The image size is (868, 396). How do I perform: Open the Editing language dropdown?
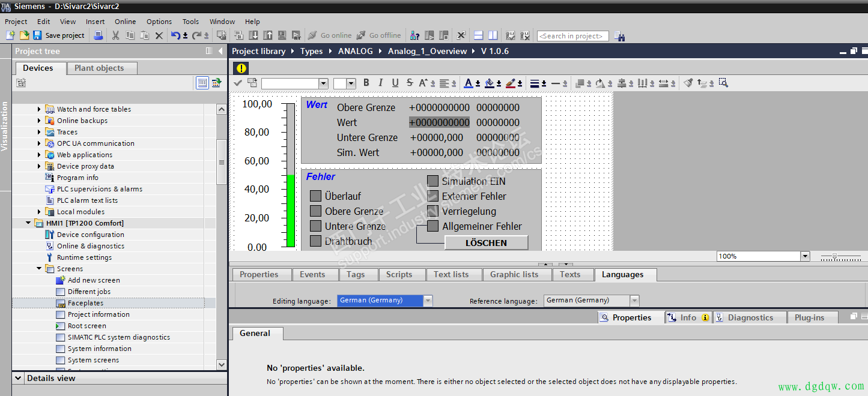pos(428,301)
